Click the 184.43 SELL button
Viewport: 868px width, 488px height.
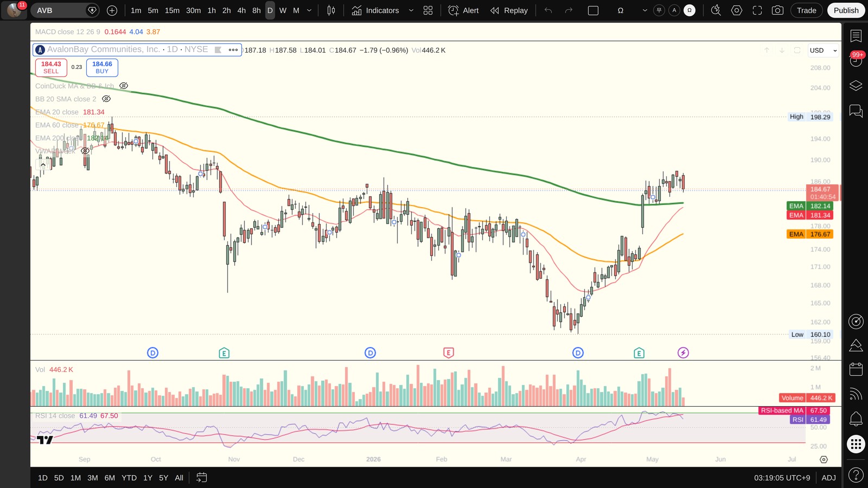[51, 67]
